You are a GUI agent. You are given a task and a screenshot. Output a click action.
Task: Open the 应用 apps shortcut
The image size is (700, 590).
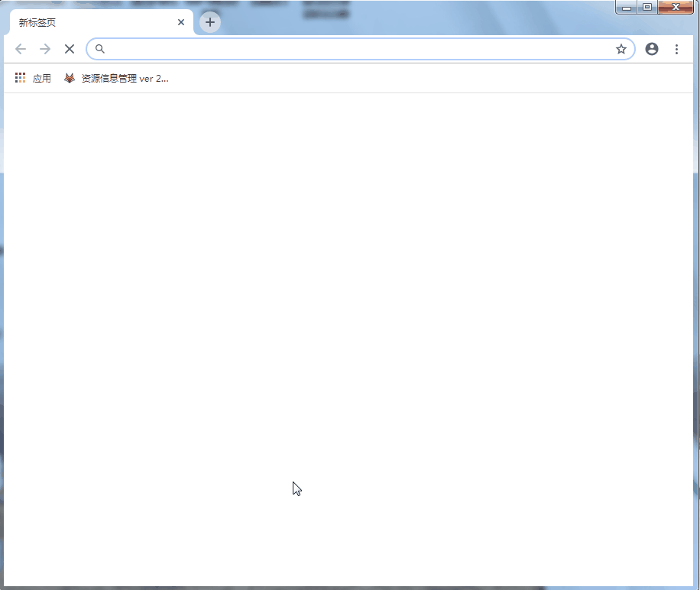click(x=33, y=79)
